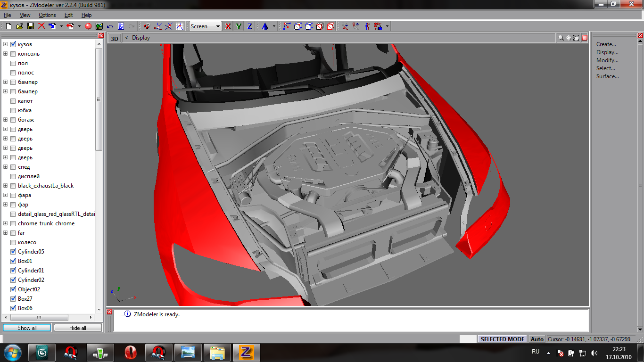644x362 pixels.
Task: Uncheck the Cylinder05 object visibility checkbox
Action: (x=13, y=252)
